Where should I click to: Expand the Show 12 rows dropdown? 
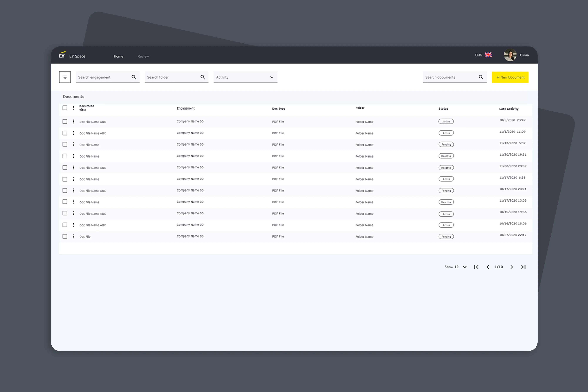[465, 267]
